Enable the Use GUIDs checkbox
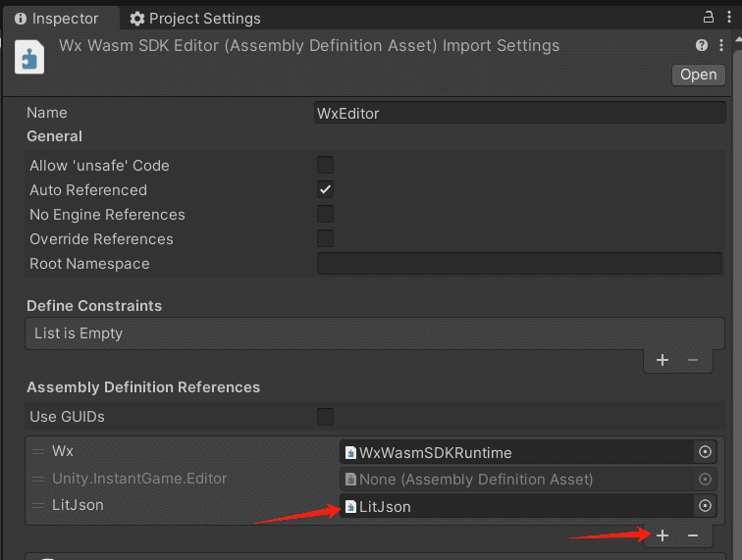The height and width of the screenshot is (560, 742). tap(325, 417)
